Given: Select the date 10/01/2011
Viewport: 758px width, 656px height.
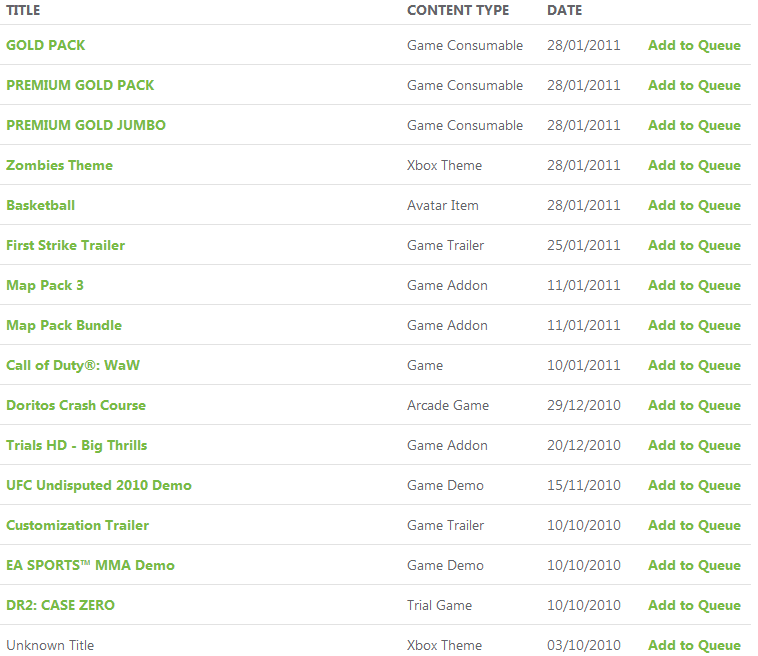Looking at the screenshot, I should pos(583,365).
